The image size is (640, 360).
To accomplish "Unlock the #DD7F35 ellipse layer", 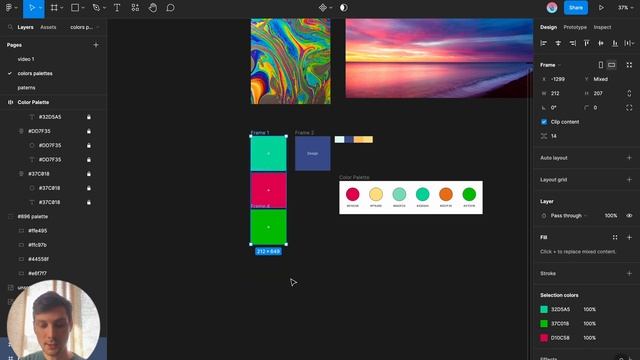I will click(89, 146).
